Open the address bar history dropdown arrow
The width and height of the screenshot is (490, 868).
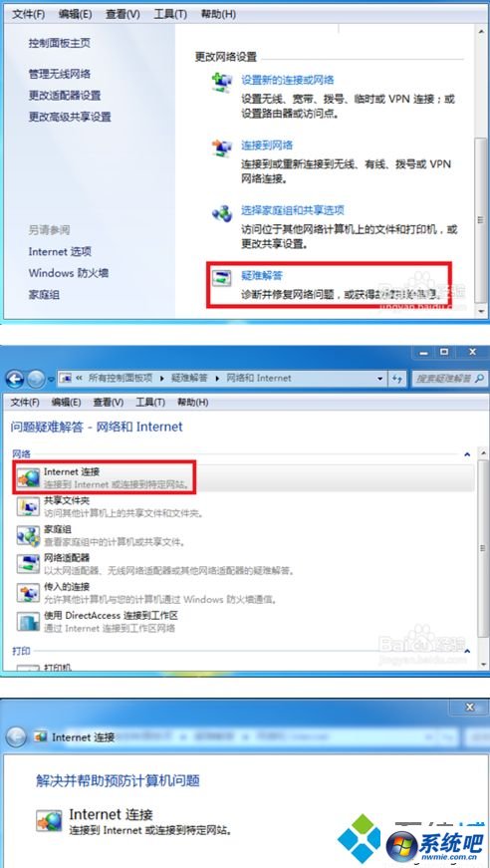click(x=379, y=379)
